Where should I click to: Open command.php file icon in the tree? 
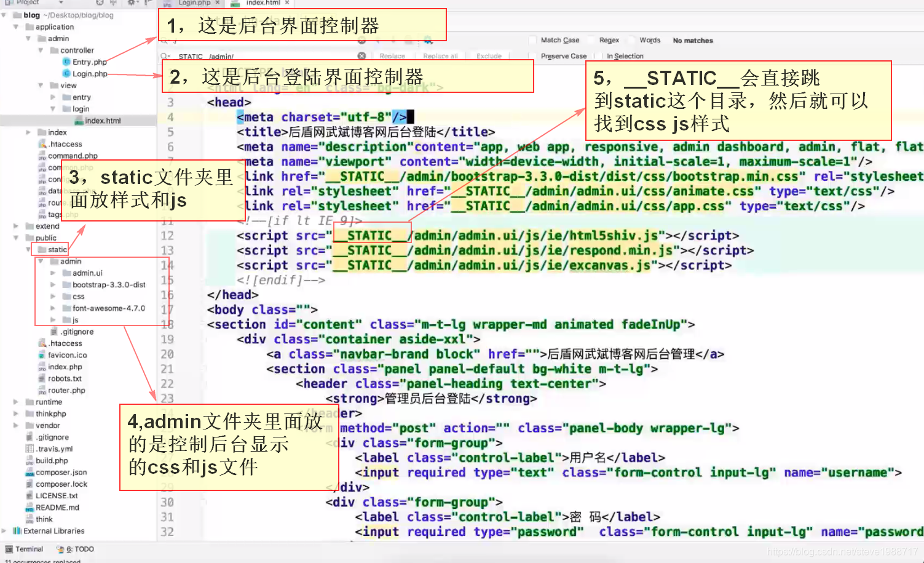[42, 156]
